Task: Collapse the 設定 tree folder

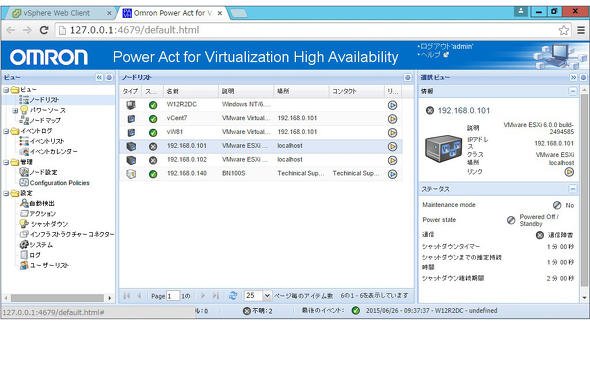Action: [6, 193]
